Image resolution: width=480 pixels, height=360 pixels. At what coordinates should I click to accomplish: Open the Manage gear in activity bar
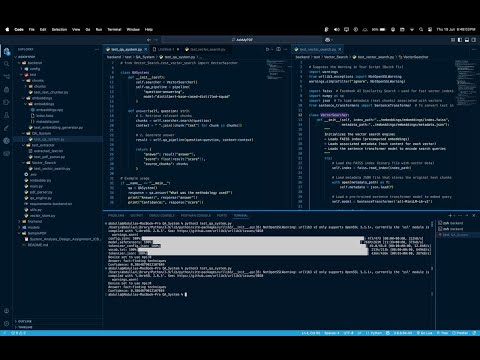click(6, 323)
